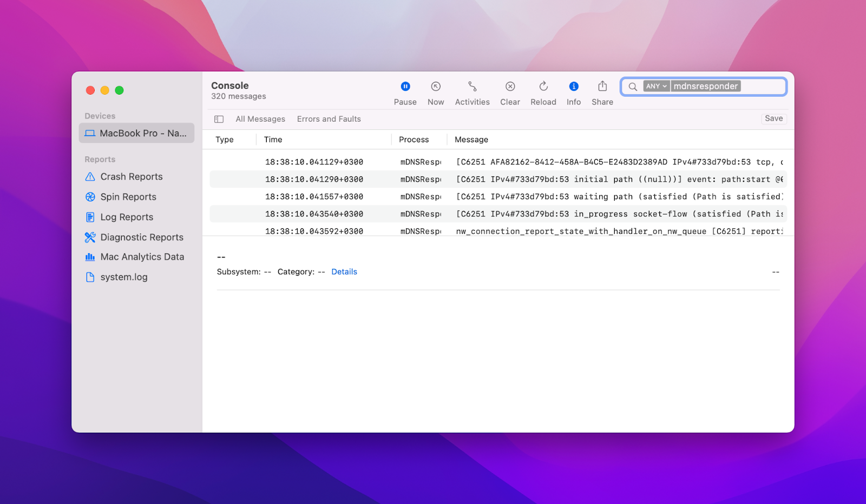This screenshot has width=866, height=504.
Task: Jump to Now in the log
Action: [436, 93]
